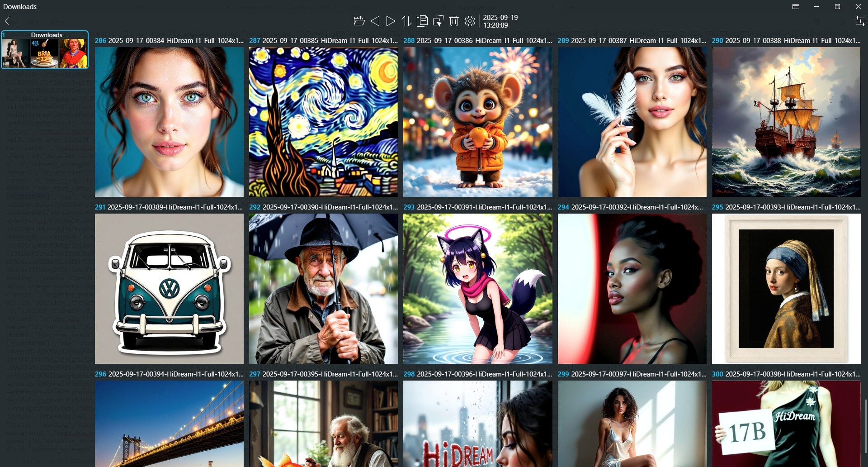Click the date 2025-09-19 timestamp

pyautogui.click(x=500, y=21)
